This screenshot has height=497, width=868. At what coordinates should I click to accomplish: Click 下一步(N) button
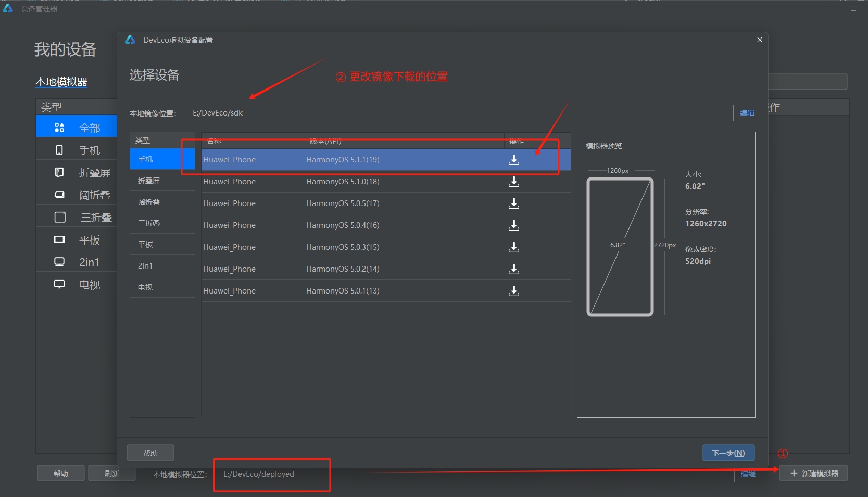728,453
